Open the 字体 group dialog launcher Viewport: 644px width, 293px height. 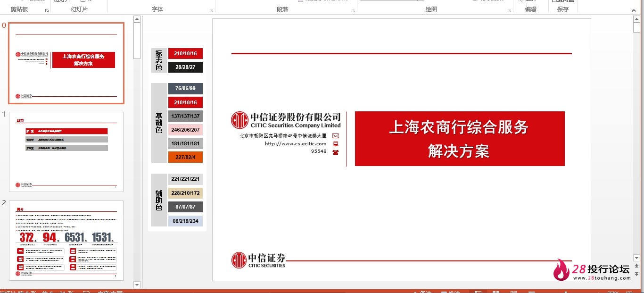(x=211, y=10)
